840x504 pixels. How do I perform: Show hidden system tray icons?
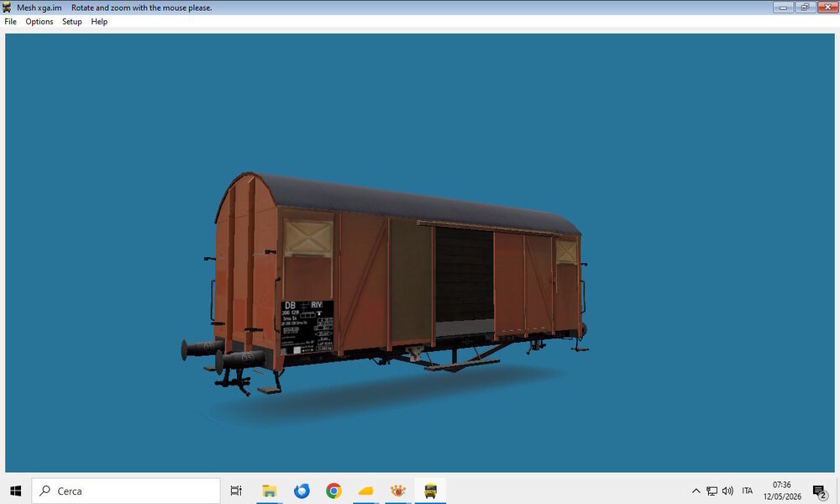[x=696, y=491]
